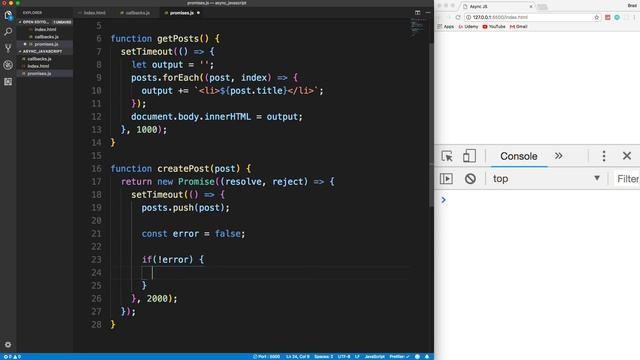Open notifications bell in the status bar
This screenshot has width=640, height=360.
click(427, 357)
